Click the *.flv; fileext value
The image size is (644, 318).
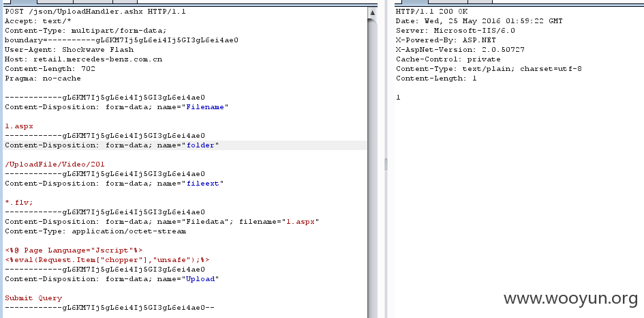point(19,203)
